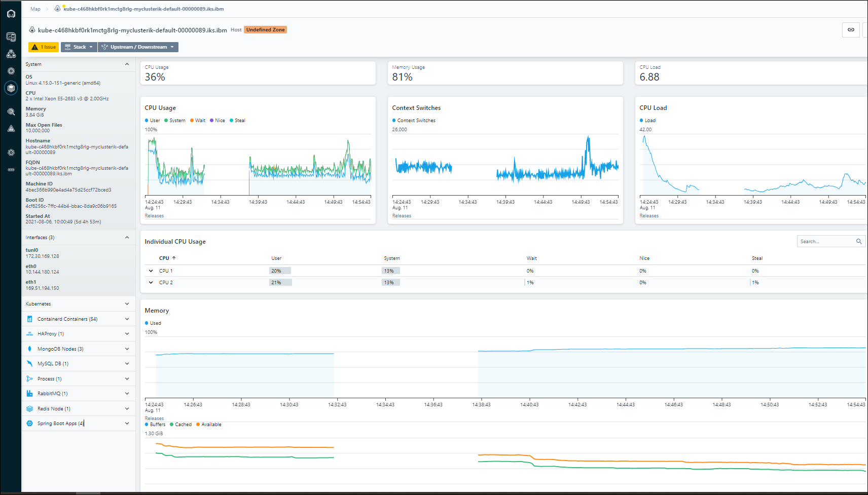Click the RabbitMQ icon
This screenshot has height=495, width=868.
point(29,394)
